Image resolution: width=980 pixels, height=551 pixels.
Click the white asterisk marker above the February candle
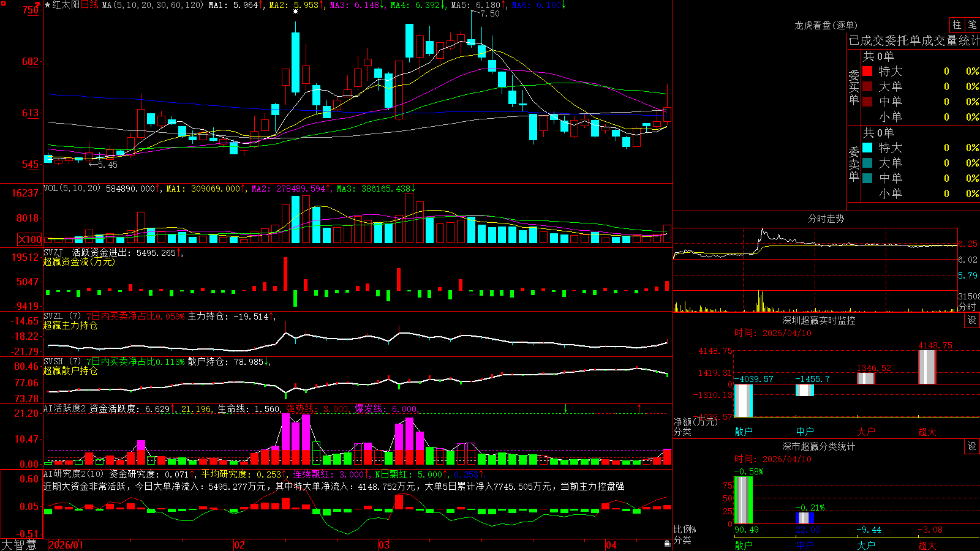(295, 12)
